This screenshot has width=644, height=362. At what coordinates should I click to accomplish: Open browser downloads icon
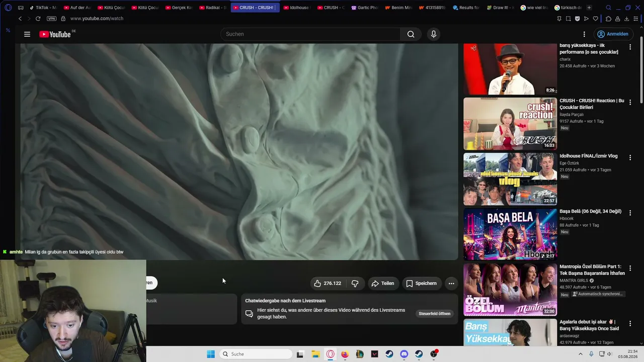click(x=627, y=19)
